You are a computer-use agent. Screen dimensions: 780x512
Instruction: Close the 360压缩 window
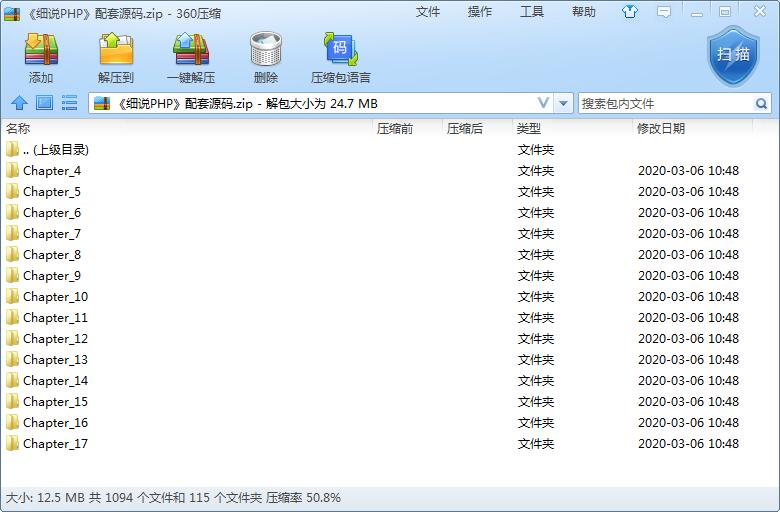[760, 11]
